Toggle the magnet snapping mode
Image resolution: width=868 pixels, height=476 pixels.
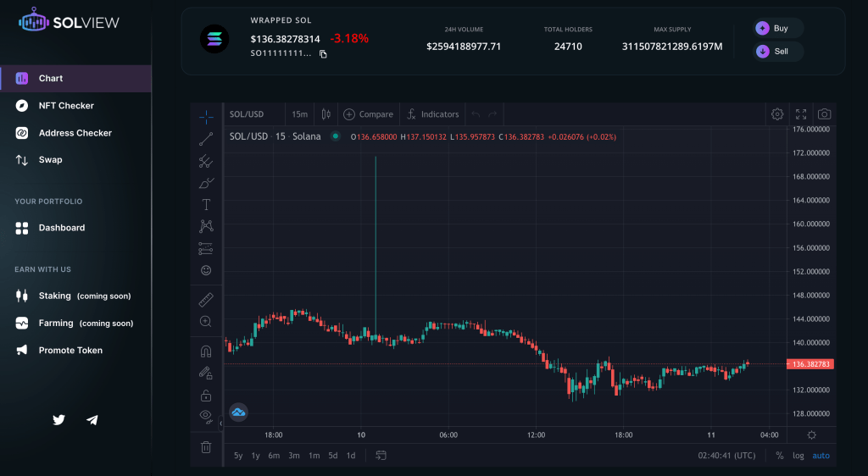206,351
